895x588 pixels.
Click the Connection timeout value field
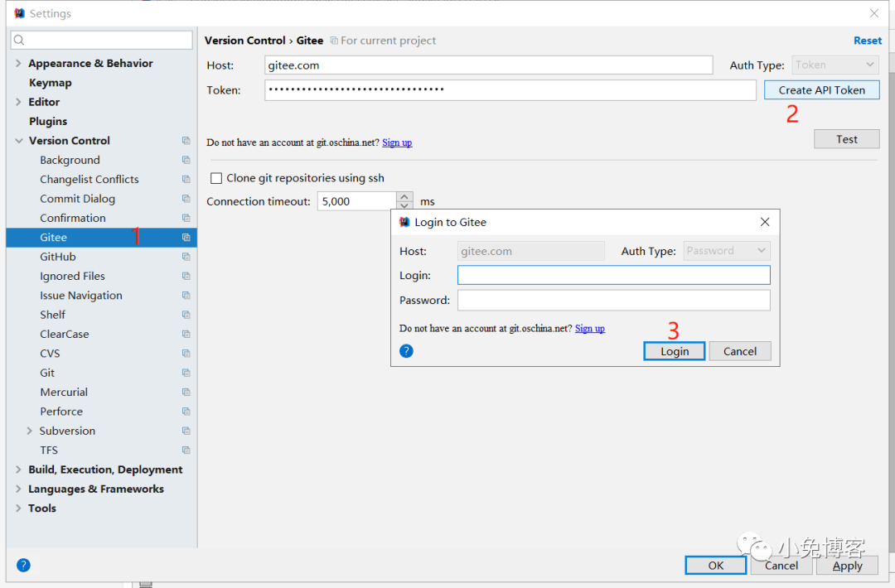click(x=356, y=201)
